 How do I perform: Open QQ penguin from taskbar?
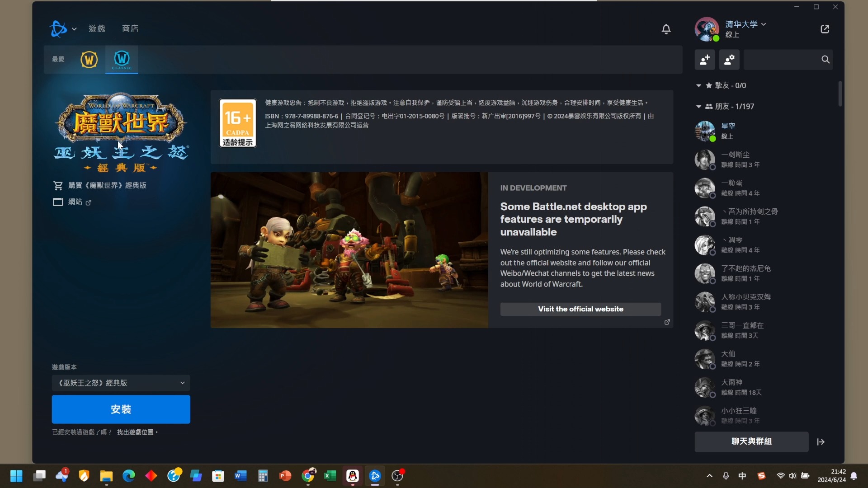pos(353,476)
